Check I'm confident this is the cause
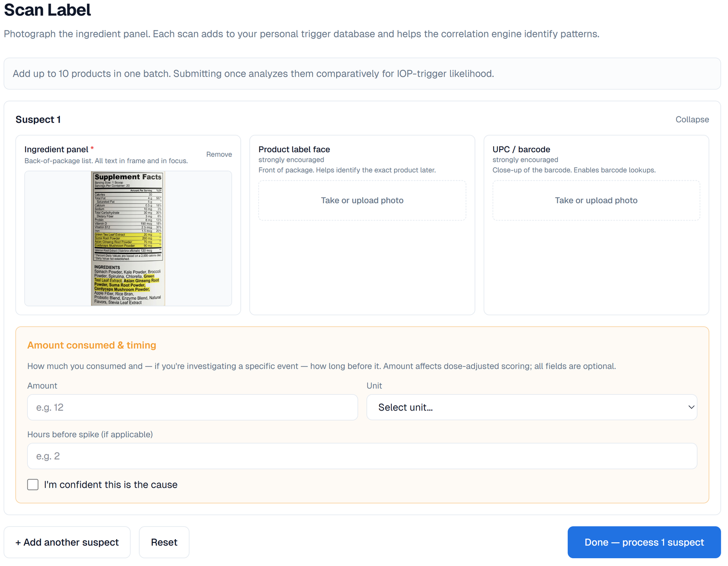 tap(33, 485)
